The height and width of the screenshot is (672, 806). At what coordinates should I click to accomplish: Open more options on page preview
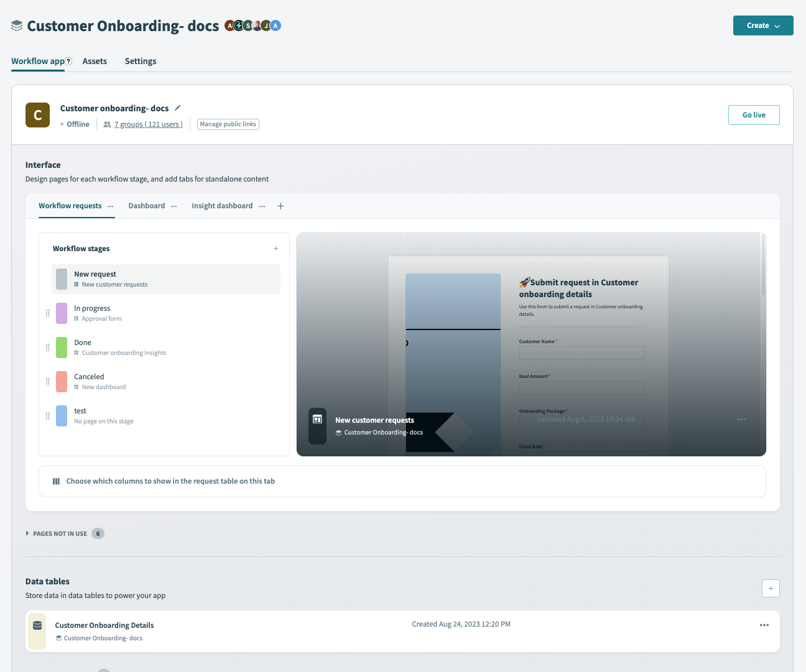(x=742, y=420)
